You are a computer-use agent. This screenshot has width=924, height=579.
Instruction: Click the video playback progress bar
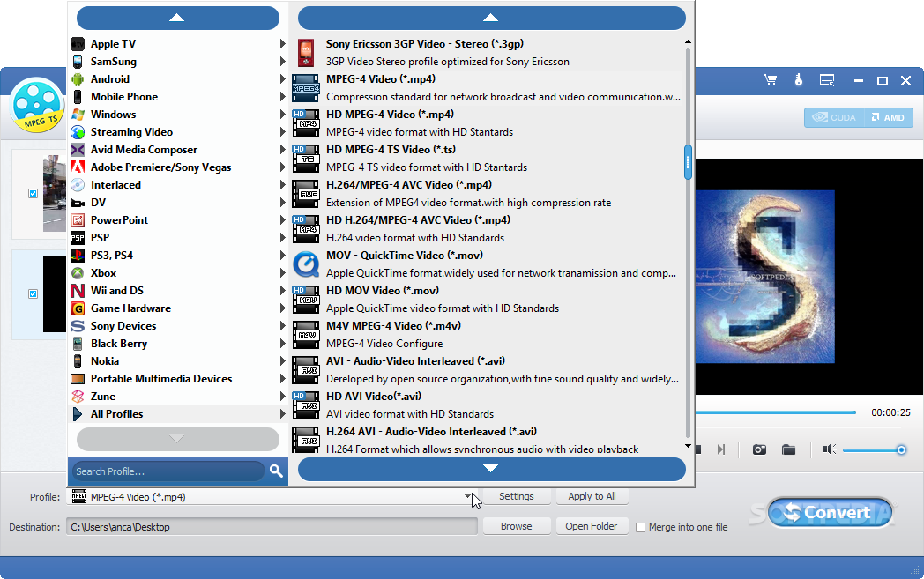pos(776,412)
